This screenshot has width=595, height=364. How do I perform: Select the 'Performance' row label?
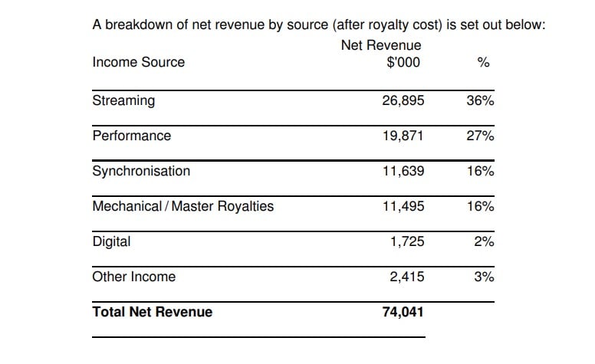click(131, 136)
